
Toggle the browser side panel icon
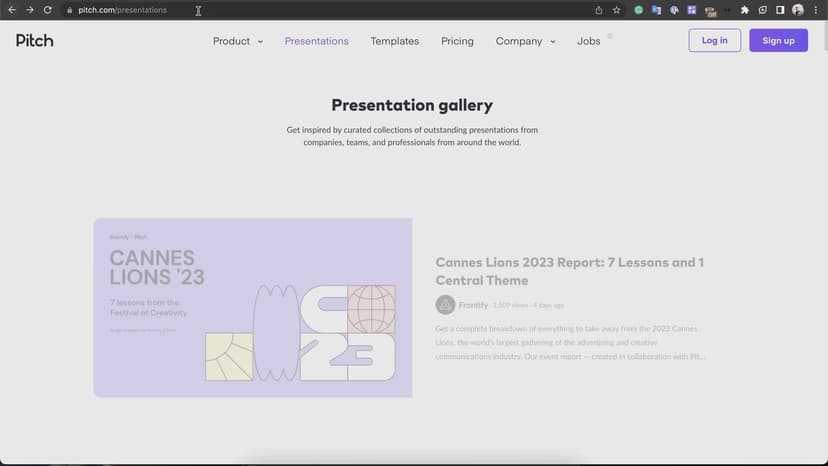[780, 10]
